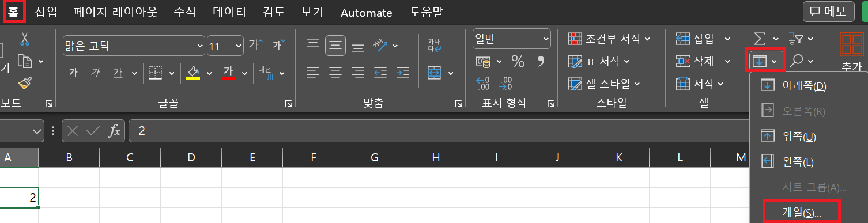Image resolution: width=868 pixels, height=223 pixels.
Task: Decrease font size with smaller 가 icon
Action: pyautogui.click(x=279, y=44)
